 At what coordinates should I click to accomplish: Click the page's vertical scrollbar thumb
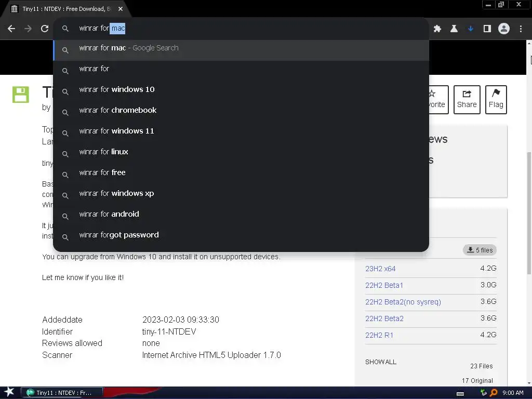(x=529, y=213)
